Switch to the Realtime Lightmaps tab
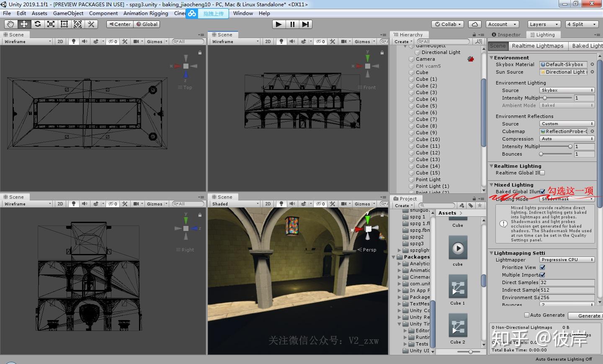 pos(538,46)
